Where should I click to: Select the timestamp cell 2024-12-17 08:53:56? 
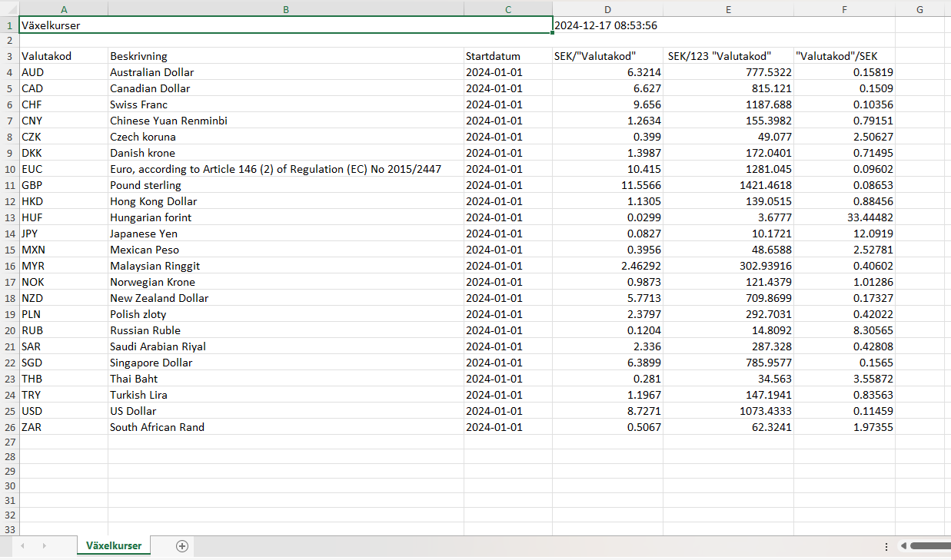[x=607, y=25]
